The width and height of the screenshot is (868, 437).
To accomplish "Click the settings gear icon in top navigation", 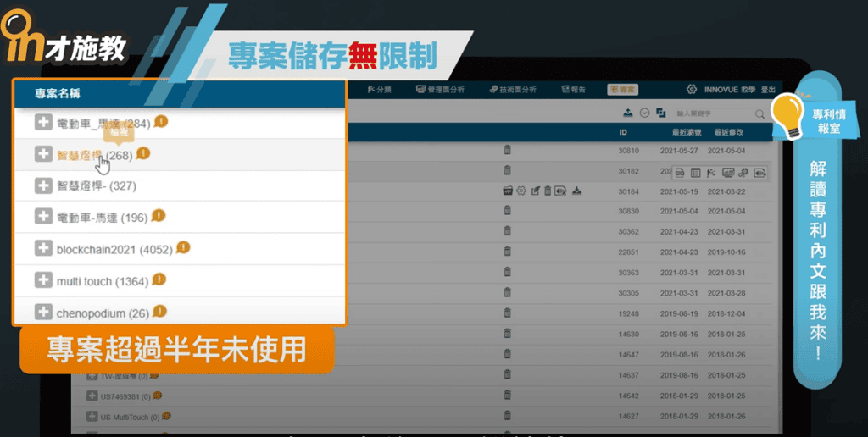I will coord(692,90).
